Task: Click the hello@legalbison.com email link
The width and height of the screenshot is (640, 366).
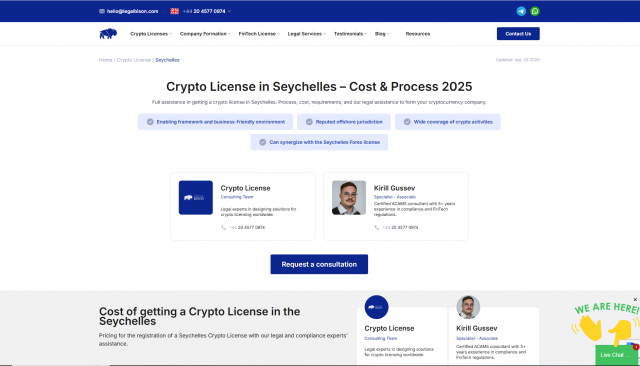Action: (x=132, y=11)
